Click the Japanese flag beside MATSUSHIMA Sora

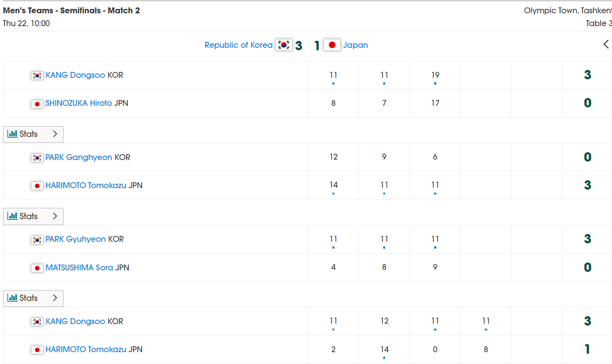coord(37,268)
